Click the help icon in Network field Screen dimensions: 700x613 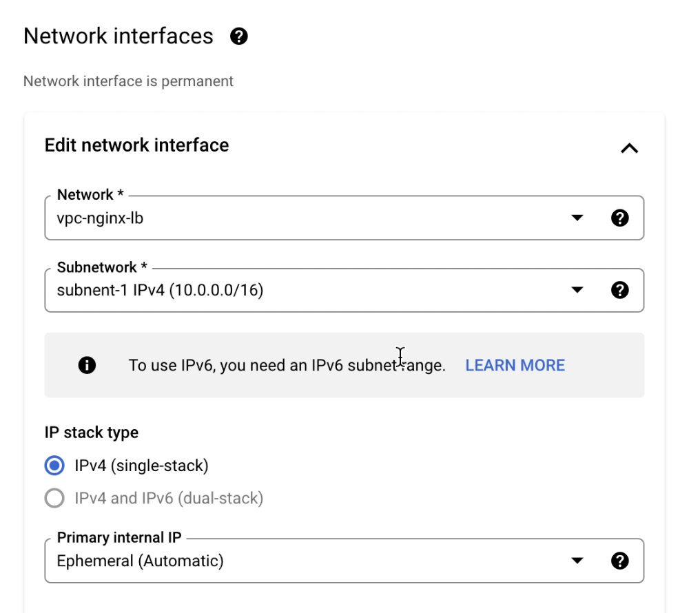(619, 218)
